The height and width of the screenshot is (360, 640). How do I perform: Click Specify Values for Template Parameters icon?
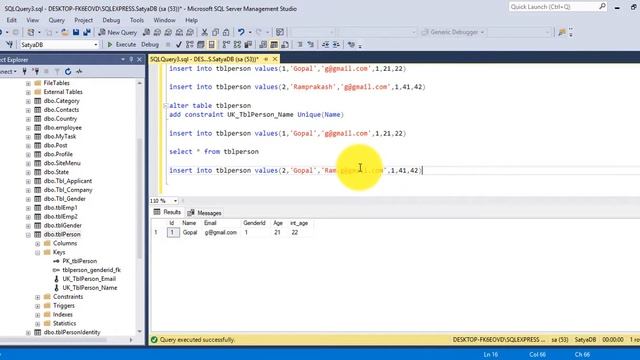pos(351,44)
